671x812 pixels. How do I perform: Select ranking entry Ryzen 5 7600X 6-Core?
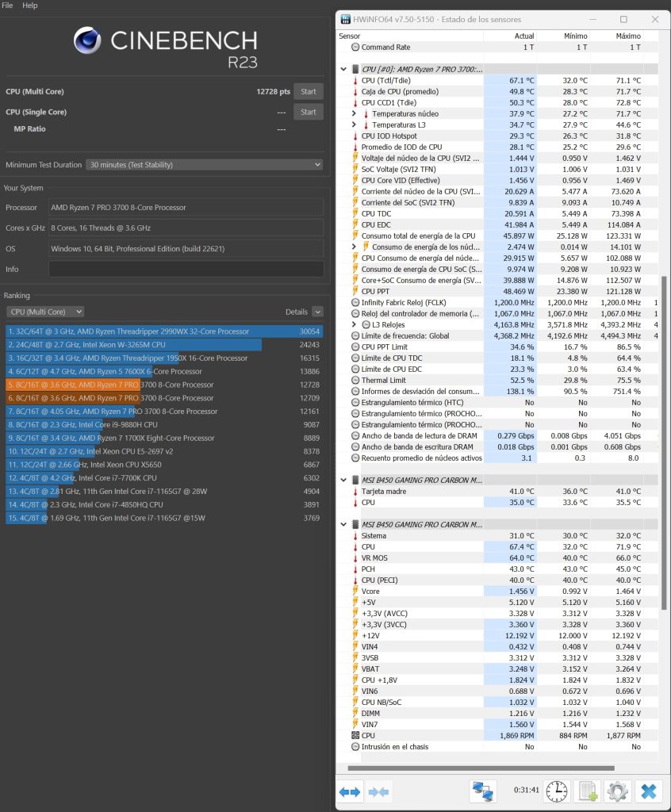(164, 371)
